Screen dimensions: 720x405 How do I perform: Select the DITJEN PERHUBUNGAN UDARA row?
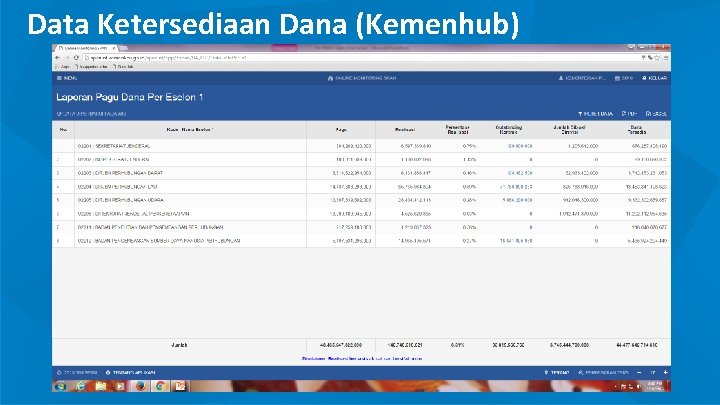(361, 200)
